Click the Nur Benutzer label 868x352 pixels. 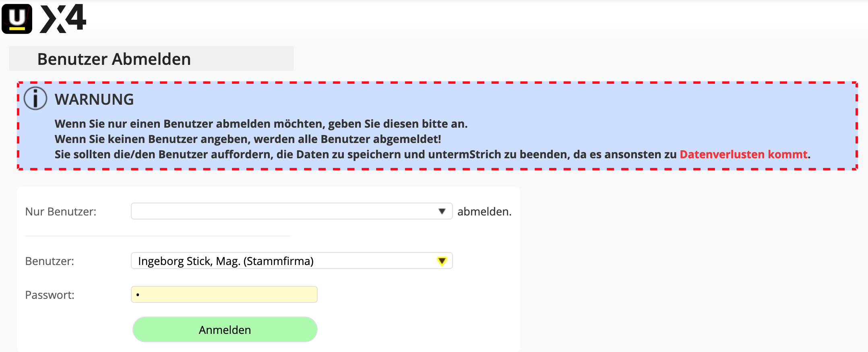tap(61, 212)
